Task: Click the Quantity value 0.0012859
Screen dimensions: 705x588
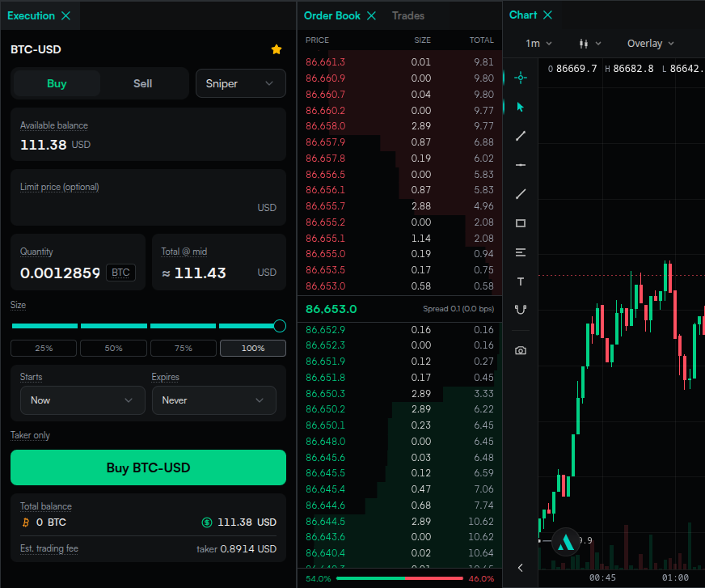Action: coord(60,273)
